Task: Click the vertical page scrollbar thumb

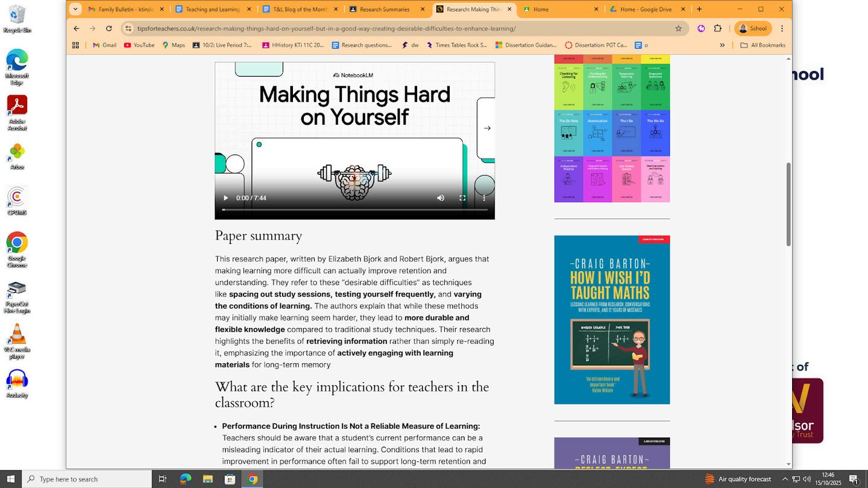Action: [x=788, y=204]
